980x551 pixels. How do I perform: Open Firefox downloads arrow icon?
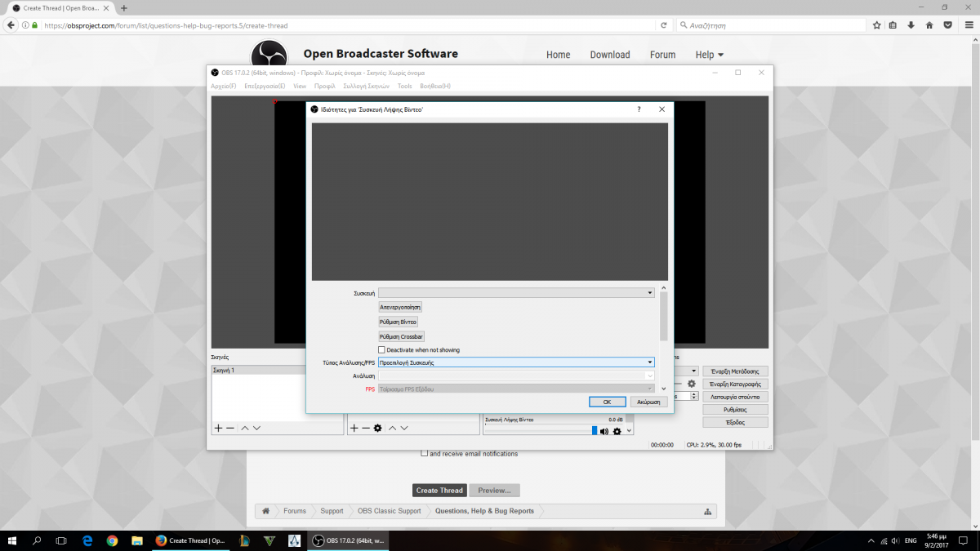911,25
